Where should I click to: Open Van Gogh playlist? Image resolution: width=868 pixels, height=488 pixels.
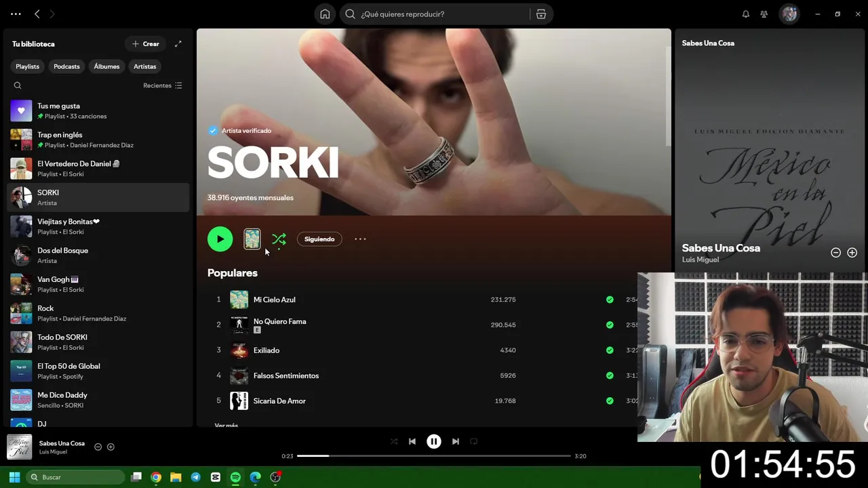[x=98, y=284]
